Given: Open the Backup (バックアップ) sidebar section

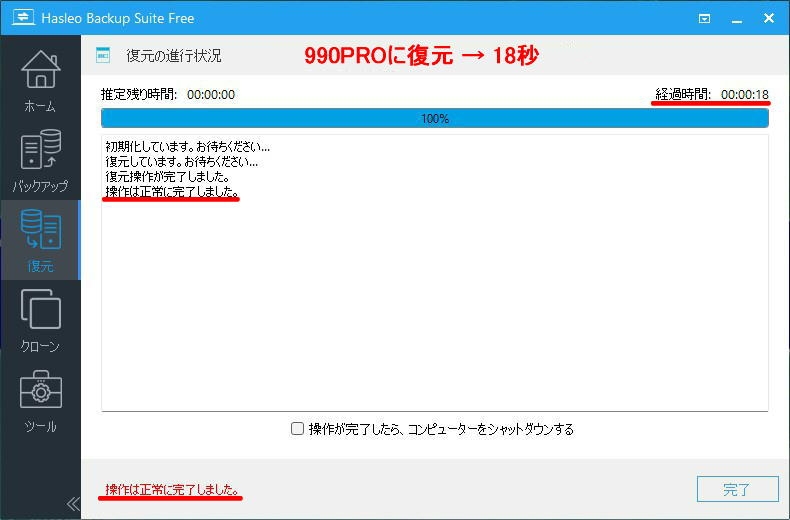Looking at the screenshot, I should (x=40, y=161).
